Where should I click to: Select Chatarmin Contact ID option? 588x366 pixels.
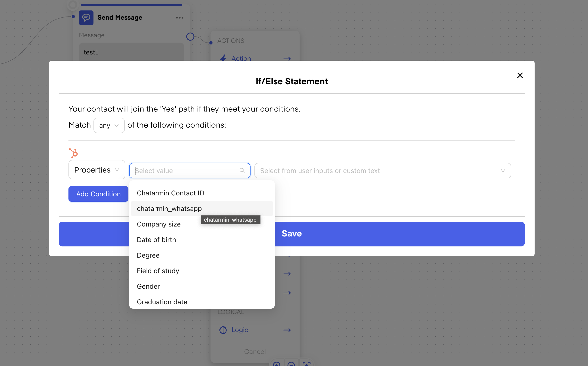click(170, 193)
